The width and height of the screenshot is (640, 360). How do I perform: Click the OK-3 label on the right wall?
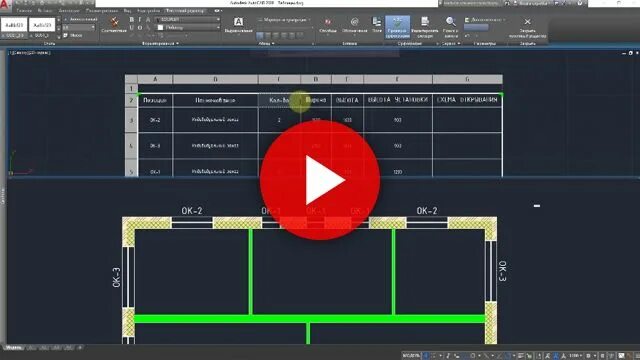[x=502, y=271]
